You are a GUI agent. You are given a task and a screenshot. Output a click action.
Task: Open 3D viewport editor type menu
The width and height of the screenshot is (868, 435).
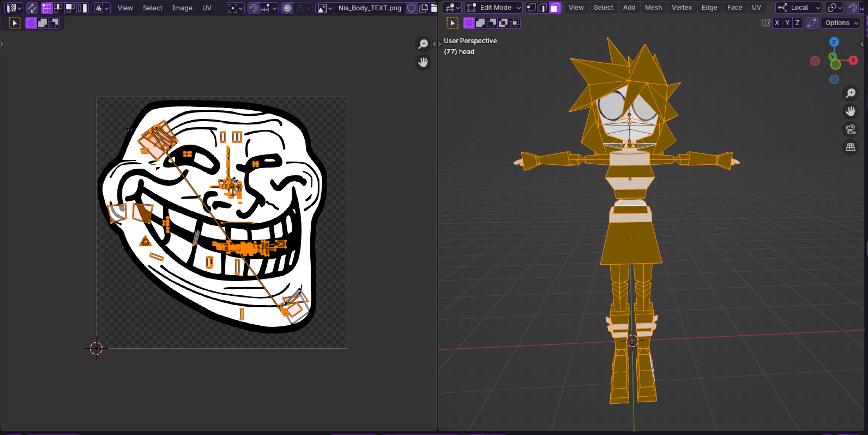(x=452, y=8)
